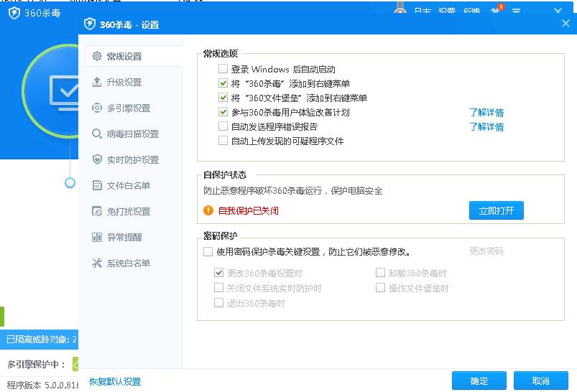Click the 360 shield logo in settings title
The width and height of the screenshot is (577, 392).
point(90,24)
